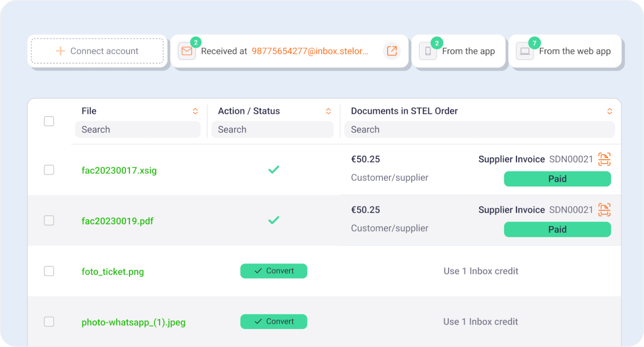This screenshot has height=347, width=644.
Task: Check the box for fac20230017.xsig row
Action: [x=49, y=170]
